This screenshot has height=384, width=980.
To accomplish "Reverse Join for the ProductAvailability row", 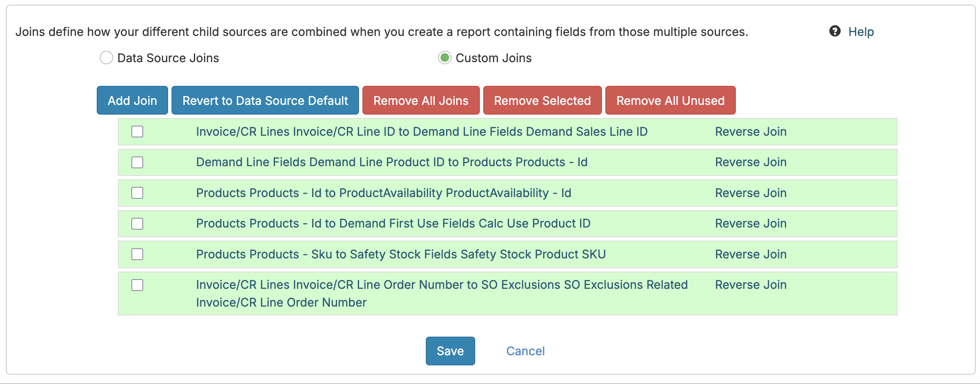I will 750,193.
